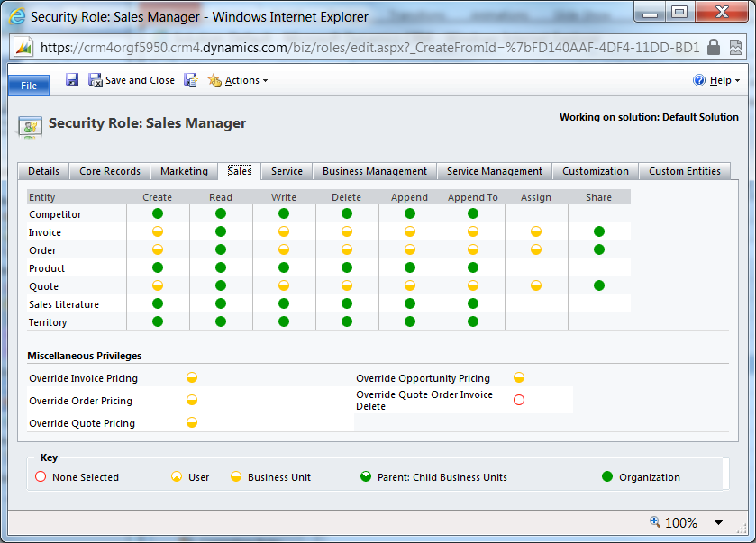
Task: Click the Quote entity row label
Action: 43,286
